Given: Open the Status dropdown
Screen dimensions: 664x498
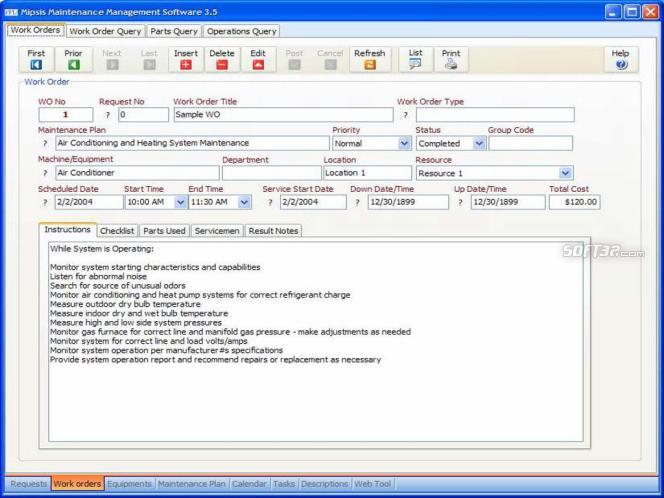Looking at the screenshot, I should (x=479, y=144).
